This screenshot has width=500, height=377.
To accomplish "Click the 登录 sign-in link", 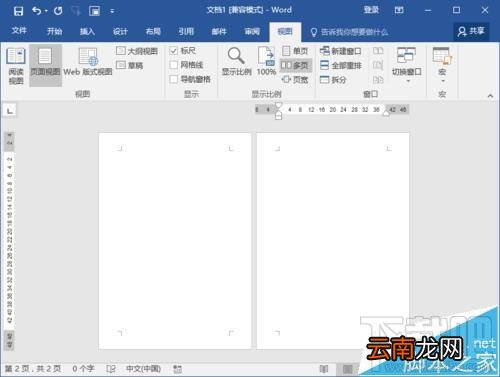I will (371, 10).
